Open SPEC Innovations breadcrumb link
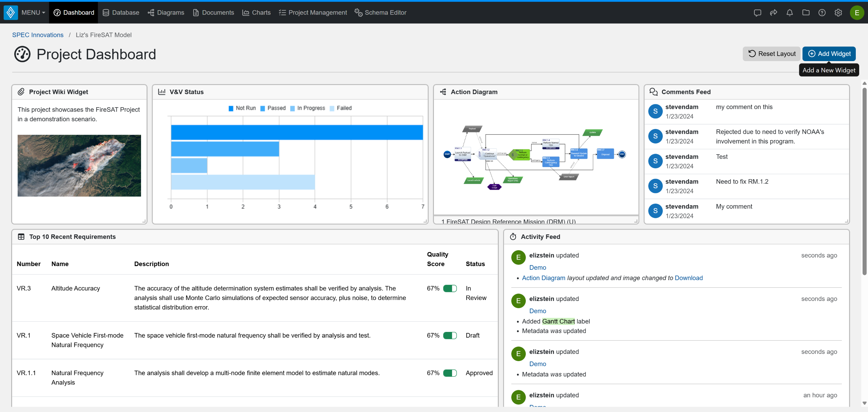 coord(38,35)
